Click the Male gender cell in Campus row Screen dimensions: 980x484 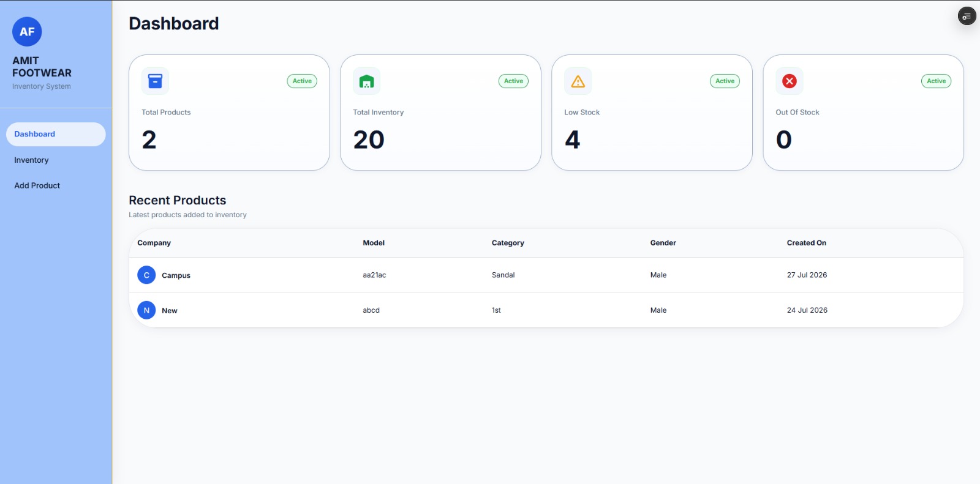pyautogui.click(x=658, y=275)
